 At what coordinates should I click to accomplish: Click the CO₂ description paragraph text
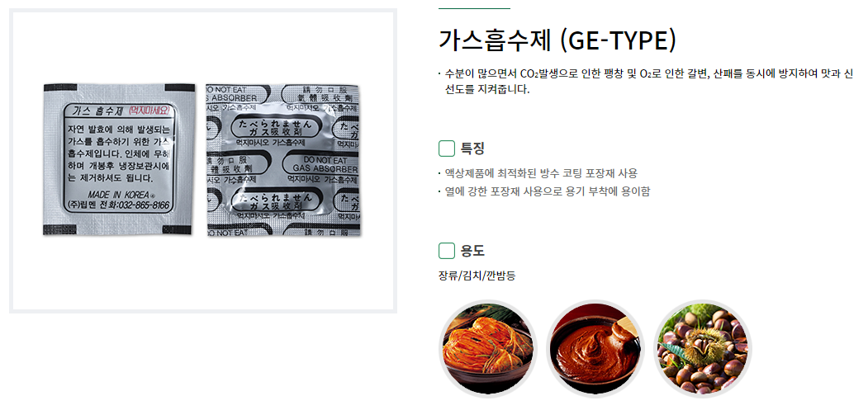point(649,82)
